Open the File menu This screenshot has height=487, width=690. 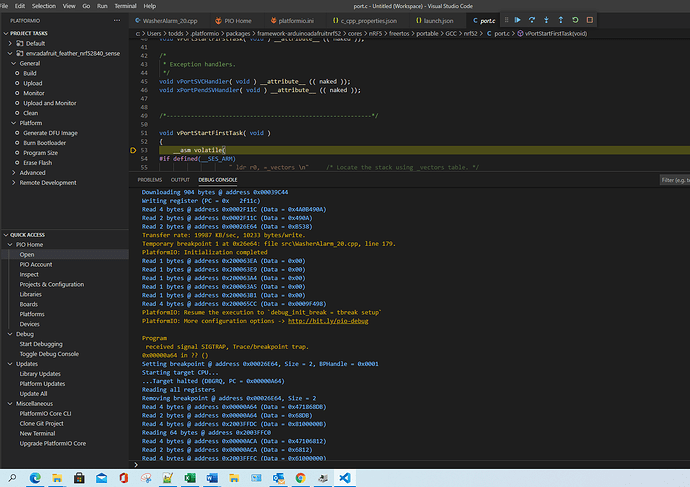(x=4, y=6)
